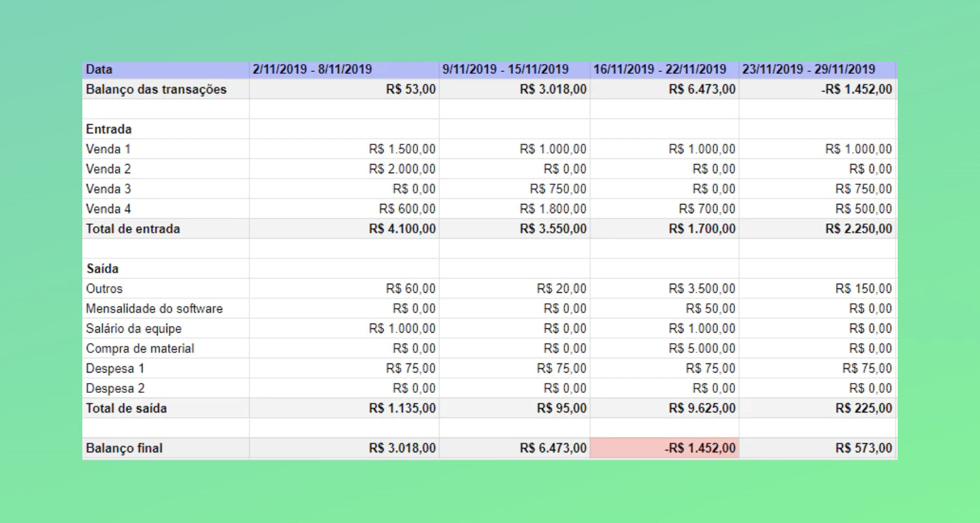980x523 pixels.
Task: Click the '23/11/2019 - 29/11/2019' column header
Action: (818, 70)
